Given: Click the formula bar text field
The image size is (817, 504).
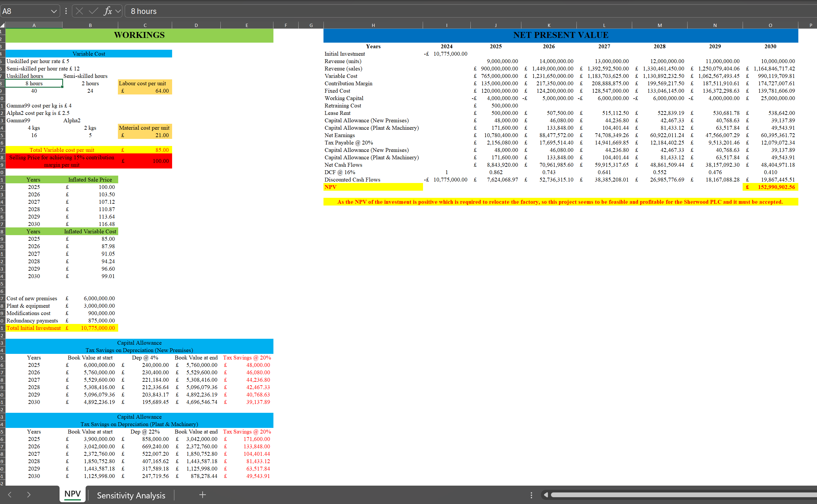Looking at the screenshot, I should (467, 11).
